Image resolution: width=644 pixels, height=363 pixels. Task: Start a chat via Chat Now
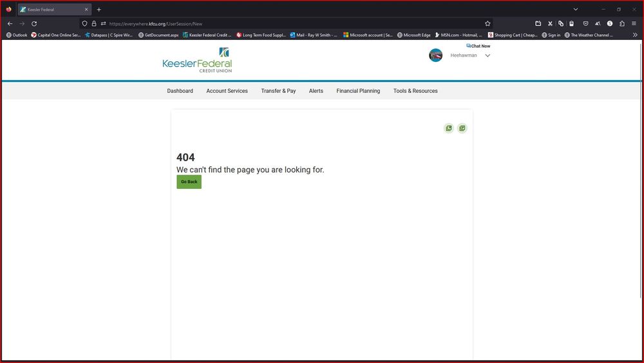[x=478, y=46]
